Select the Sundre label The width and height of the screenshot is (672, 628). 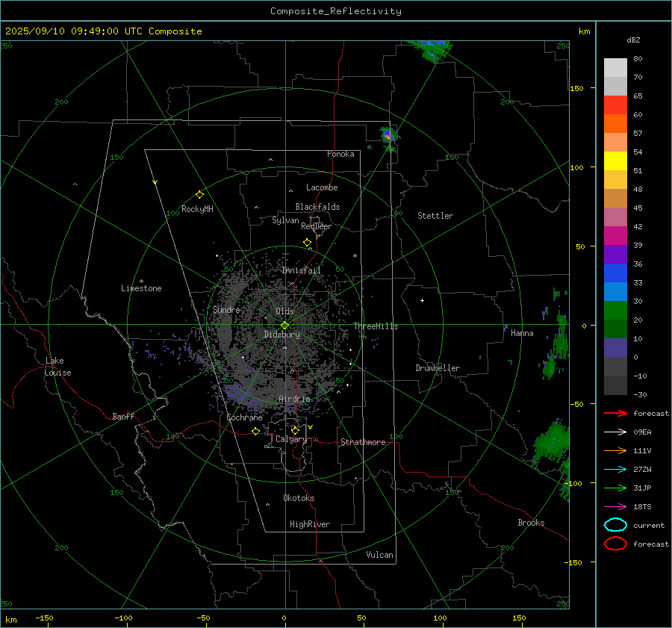(x=226, y=309)
